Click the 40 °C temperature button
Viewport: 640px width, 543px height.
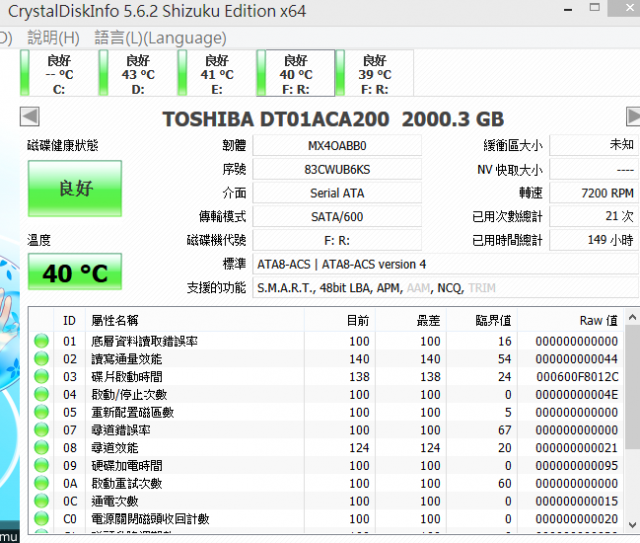coord(75,272)
